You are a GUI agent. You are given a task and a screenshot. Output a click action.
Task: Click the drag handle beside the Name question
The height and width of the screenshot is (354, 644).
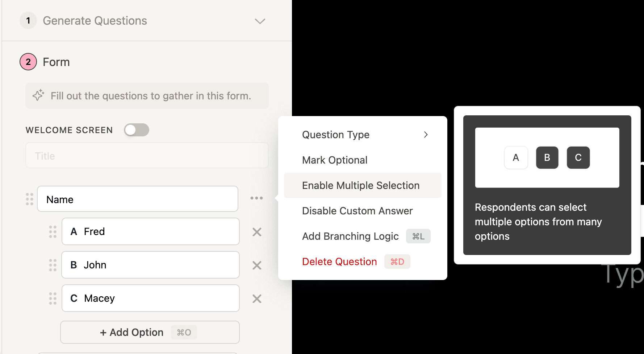[x=29, y=199]
